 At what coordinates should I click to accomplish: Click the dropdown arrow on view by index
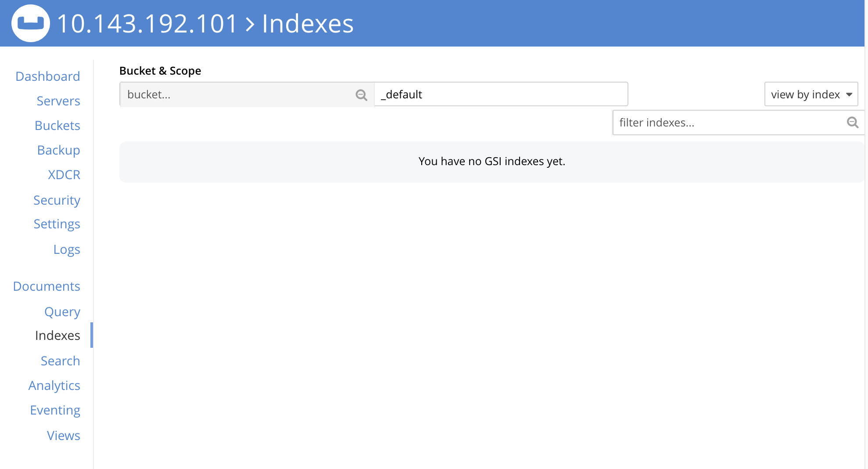click(x=850, y=94)
